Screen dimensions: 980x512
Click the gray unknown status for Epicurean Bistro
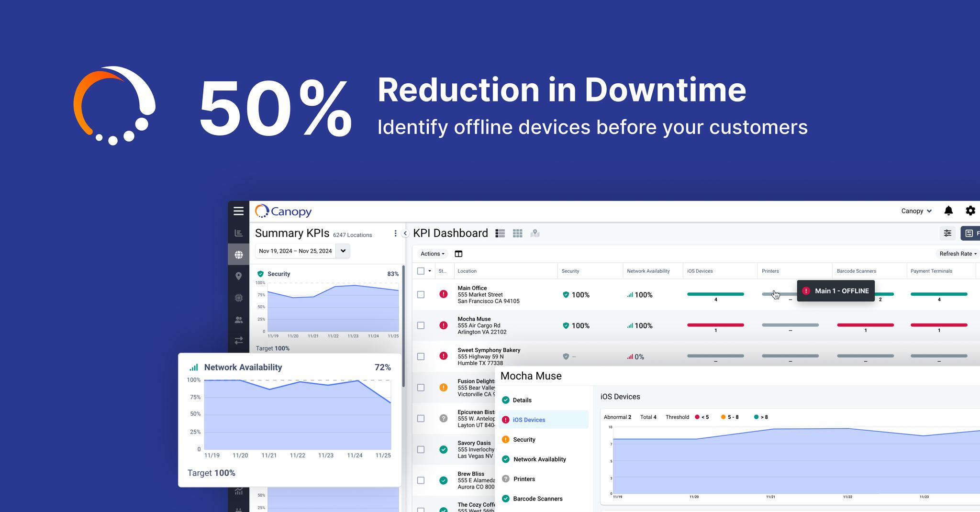click(444, 418)
